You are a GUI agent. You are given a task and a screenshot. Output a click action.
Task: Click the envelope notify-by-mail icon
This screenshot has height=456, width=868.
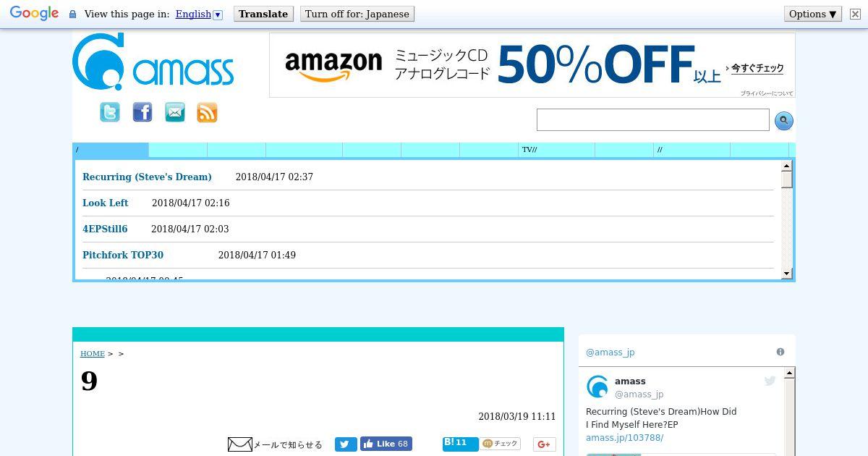click(240, 444)
